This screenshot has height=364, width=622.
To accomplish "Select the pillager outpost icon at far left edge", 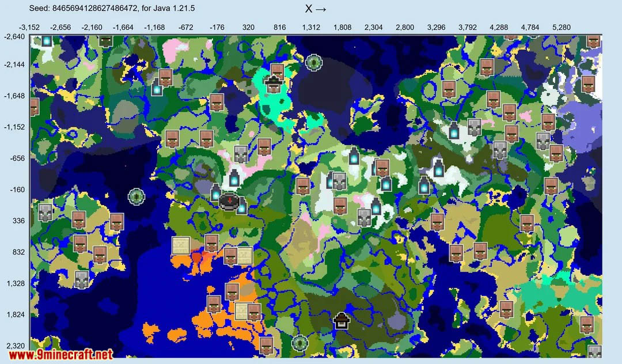I will [45, 212].
